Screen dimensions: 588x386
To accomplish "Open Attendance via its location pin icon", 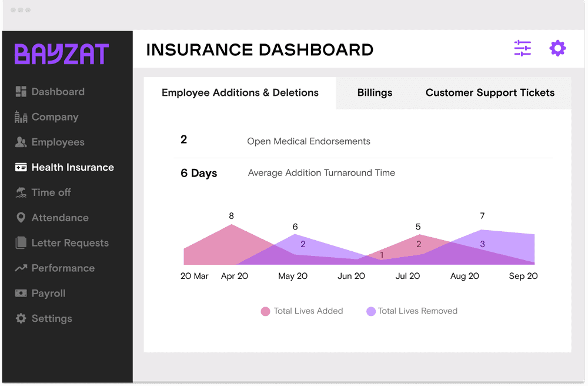I will pyautogui.click(x=22, y=218).
